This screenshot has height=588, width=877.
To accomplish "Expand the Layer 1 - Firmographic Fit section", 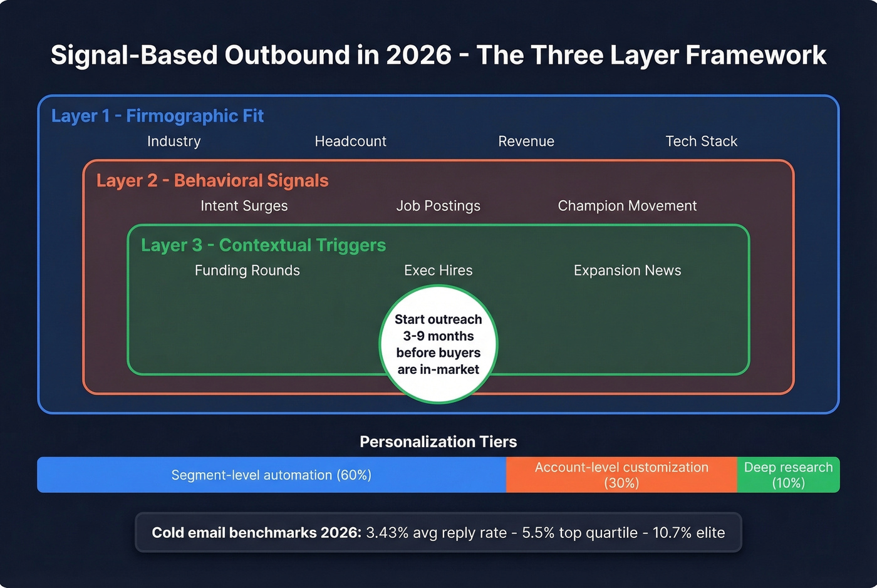I will [158, 116].
